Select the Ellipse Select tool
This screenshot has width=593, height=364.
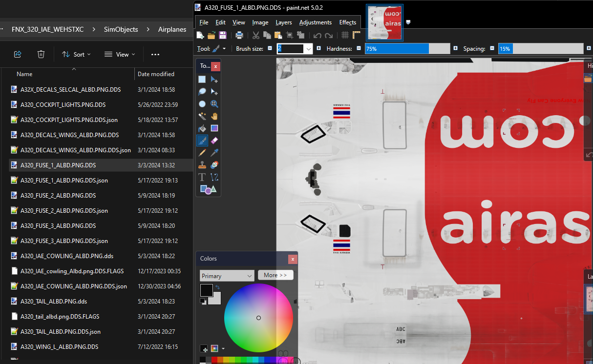(x=202, y=104)
